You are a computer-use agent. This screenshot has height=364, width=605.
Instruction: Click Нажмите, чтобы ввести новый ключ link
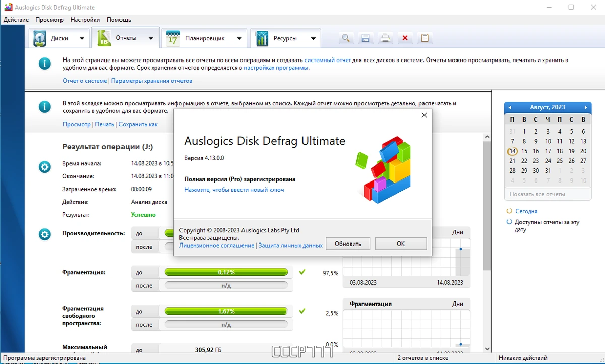pos(234,190)
